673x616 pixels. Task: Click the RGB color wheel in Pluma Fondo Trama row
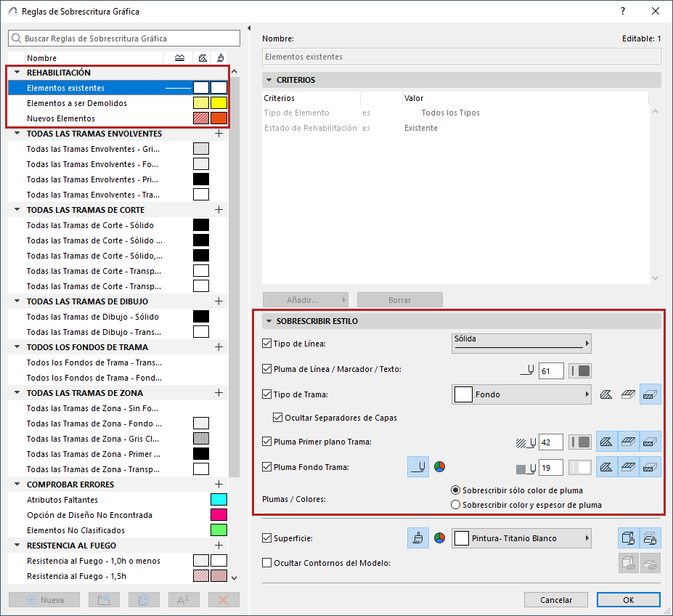[x=439, y=467]
